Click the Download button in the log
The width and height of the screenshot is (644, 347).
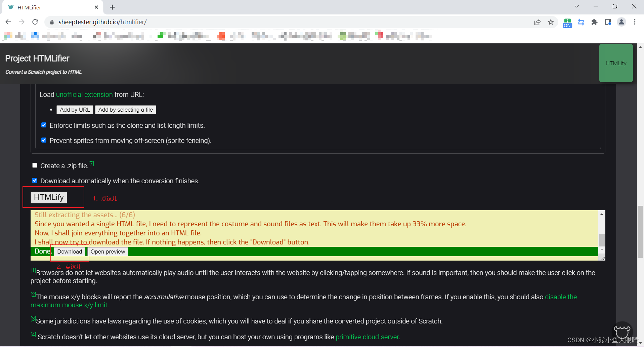coord(70,252)
